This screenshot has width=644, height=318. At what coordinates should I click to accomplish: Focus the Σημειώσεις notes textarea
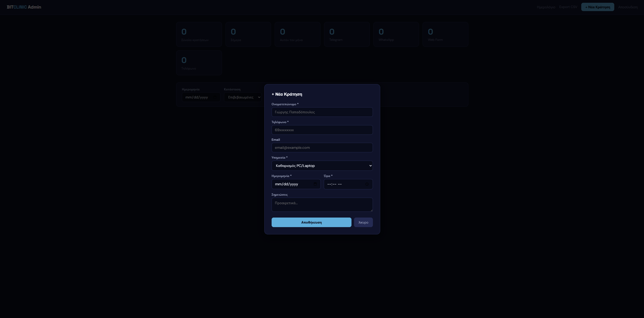[322, 205]
